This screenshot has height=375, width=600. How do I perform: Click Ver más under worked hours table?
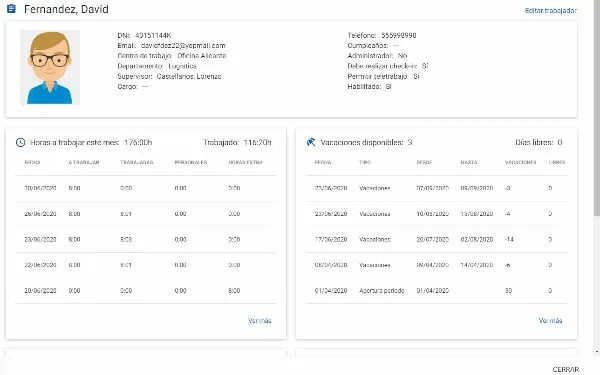point(259,321)
